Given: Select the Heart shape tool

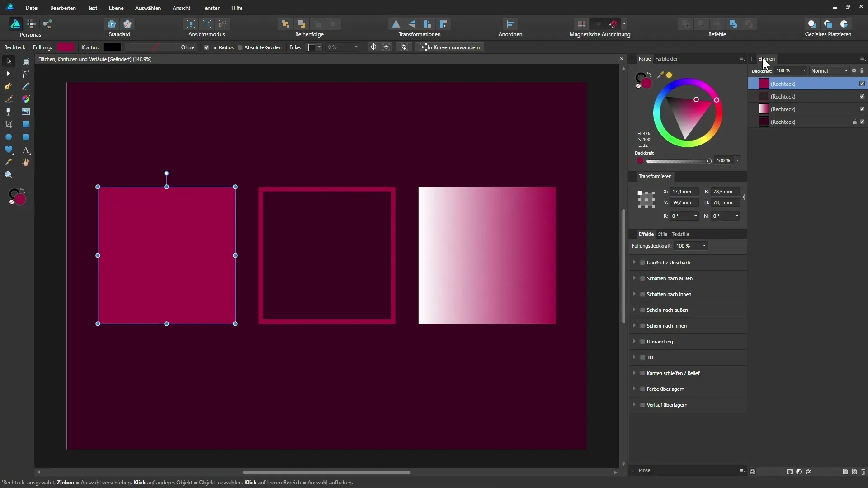Looking at the screenshot, I should pyautogui.click(x=9, y=150).
